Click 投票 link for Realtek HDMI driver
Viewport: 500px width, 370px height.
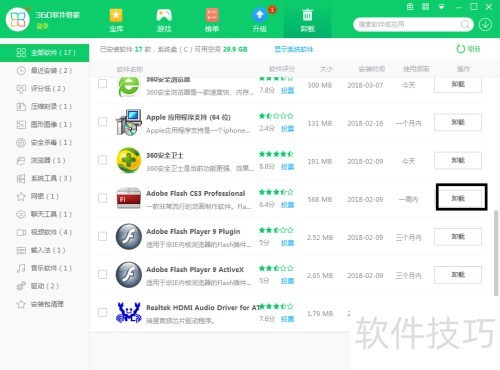point(287,319)
